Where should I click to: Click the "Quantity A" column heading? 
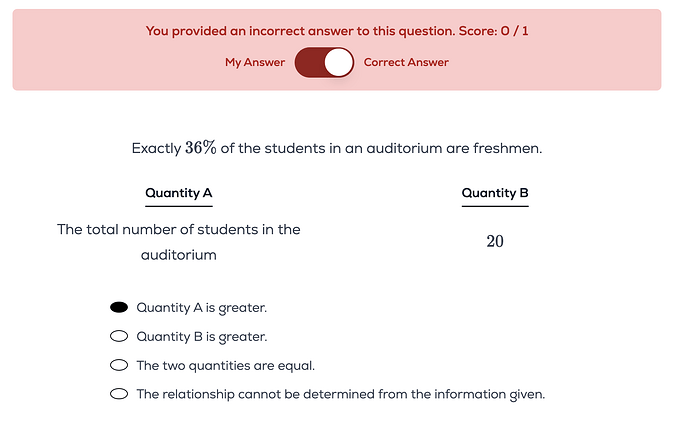179,193
